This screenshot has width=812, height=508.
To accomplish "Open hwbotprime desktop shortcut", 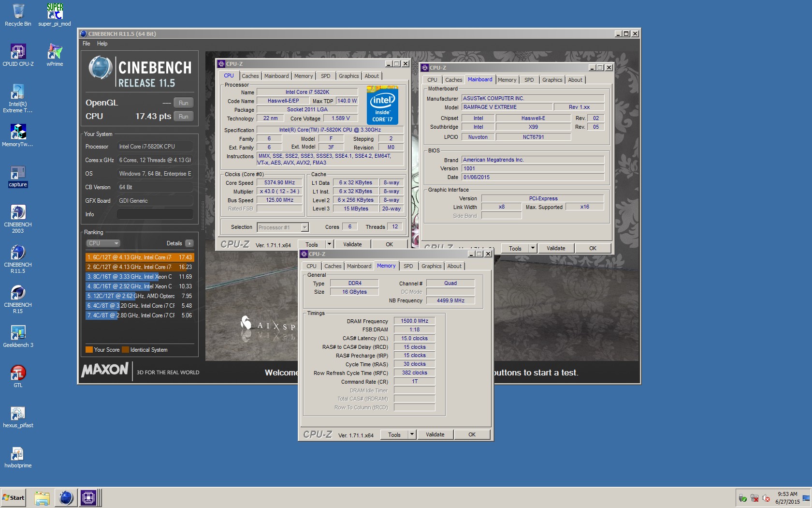I will coord(18,456).
